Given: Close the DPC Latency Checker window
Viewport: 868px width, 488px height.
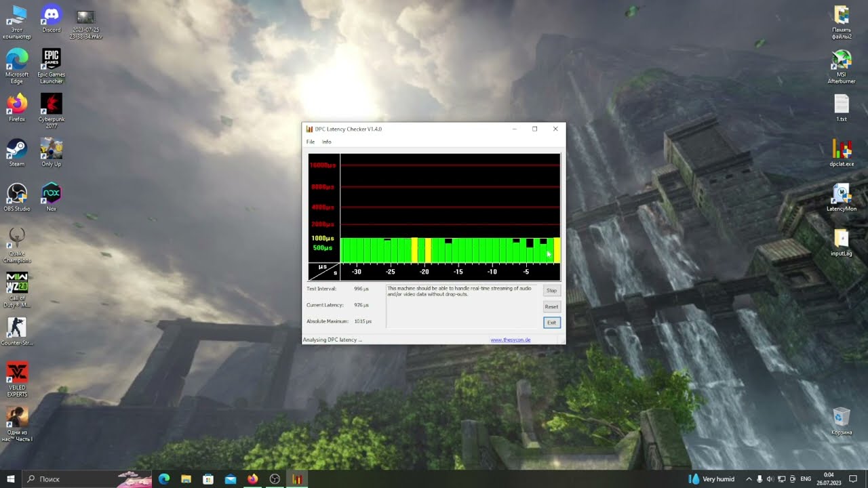Looking at the screenshot, I should [x=555, y=129].
